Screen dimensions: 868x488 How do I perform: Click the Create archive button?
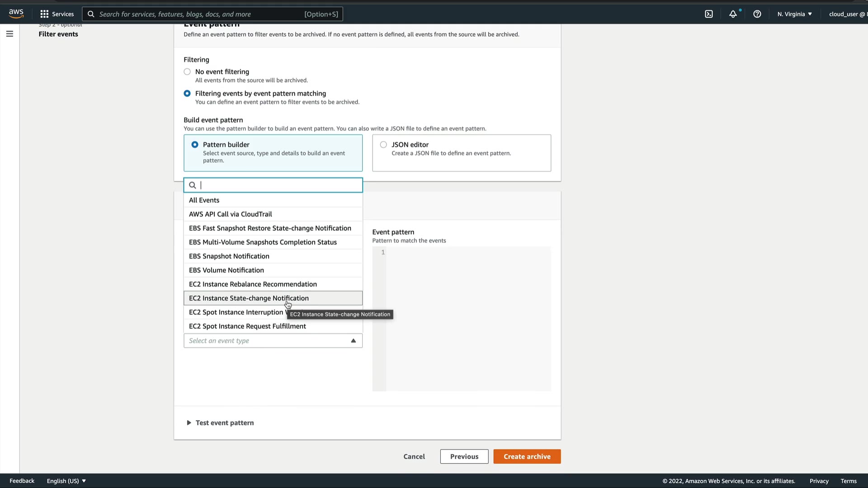[527, 456]
